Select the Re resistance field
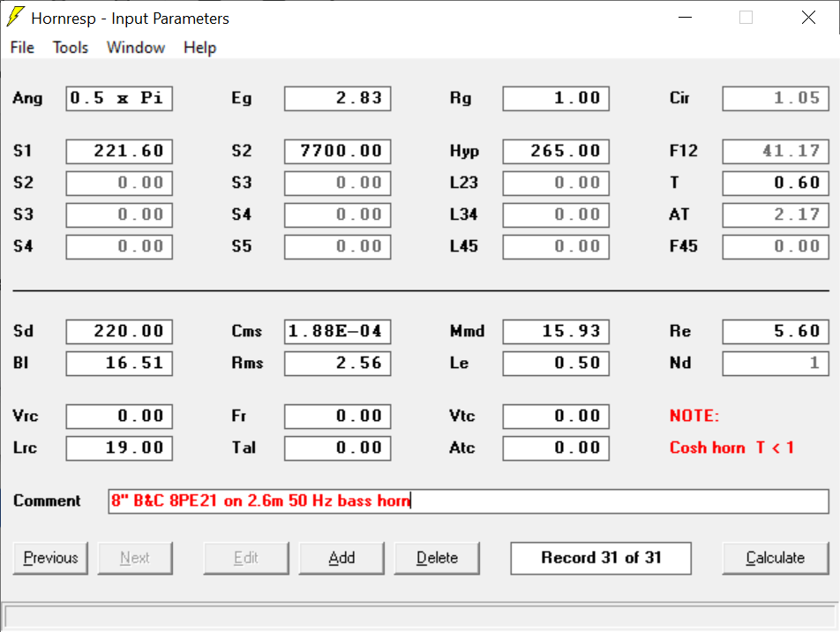This screenshot has height=632, width=840. [x=776, y=331]
